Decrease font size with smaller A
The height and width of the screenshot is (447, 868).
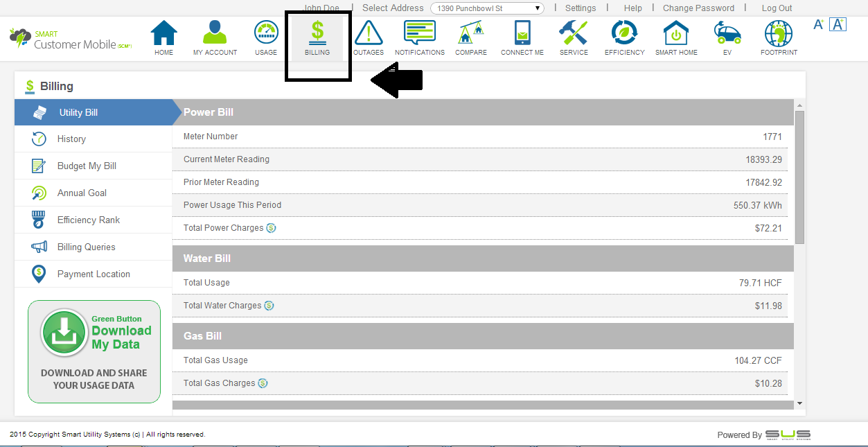(818, 25)
